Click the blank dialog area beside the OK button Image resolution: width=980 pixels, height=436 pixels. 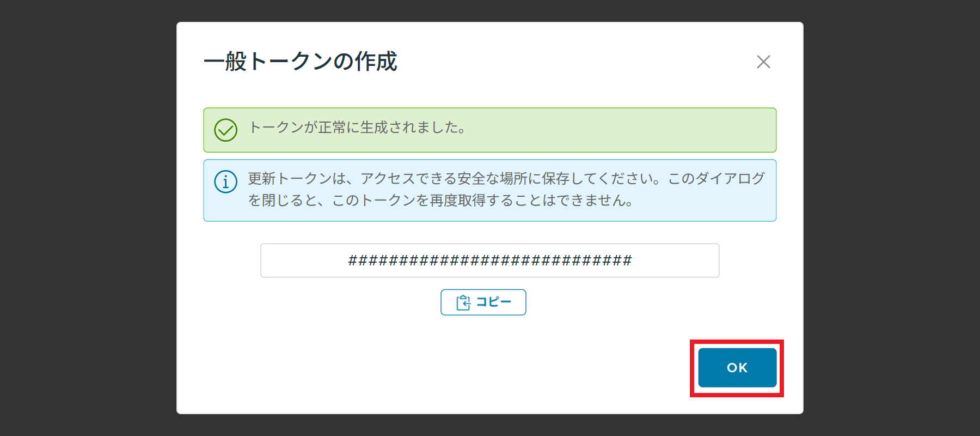pos(436,368)
